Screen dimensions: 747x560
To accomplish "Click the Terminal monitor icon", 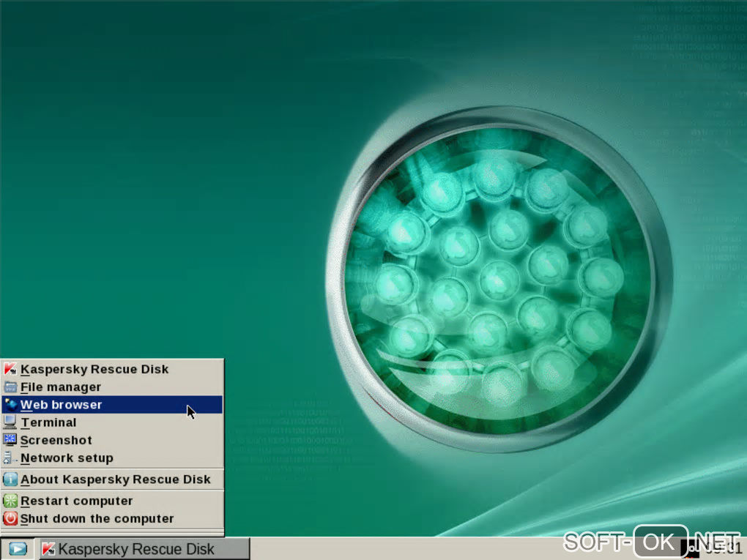I will point(10,422).
